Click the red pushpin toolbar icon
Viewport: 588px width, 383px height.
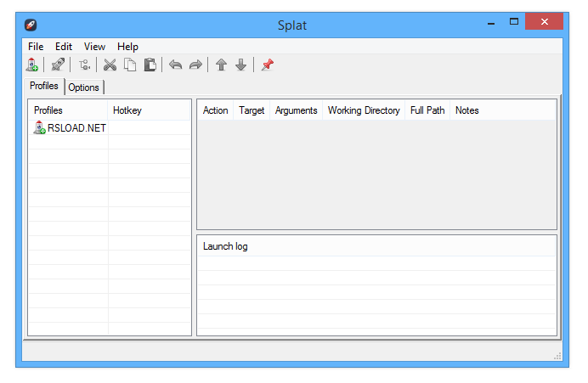[x=268, y=65]
